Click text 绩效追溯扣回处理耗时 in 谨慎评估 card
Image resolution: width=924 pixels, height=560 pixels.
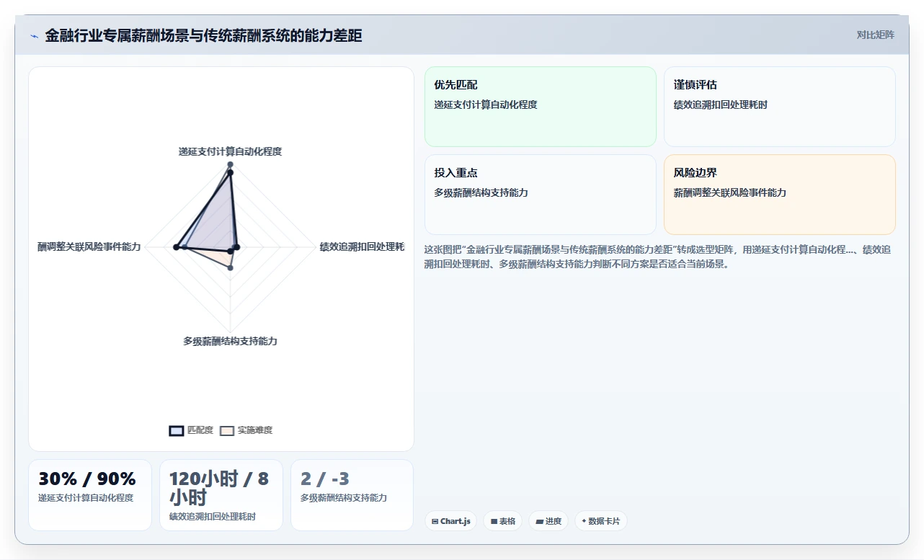tap(721, 105)
